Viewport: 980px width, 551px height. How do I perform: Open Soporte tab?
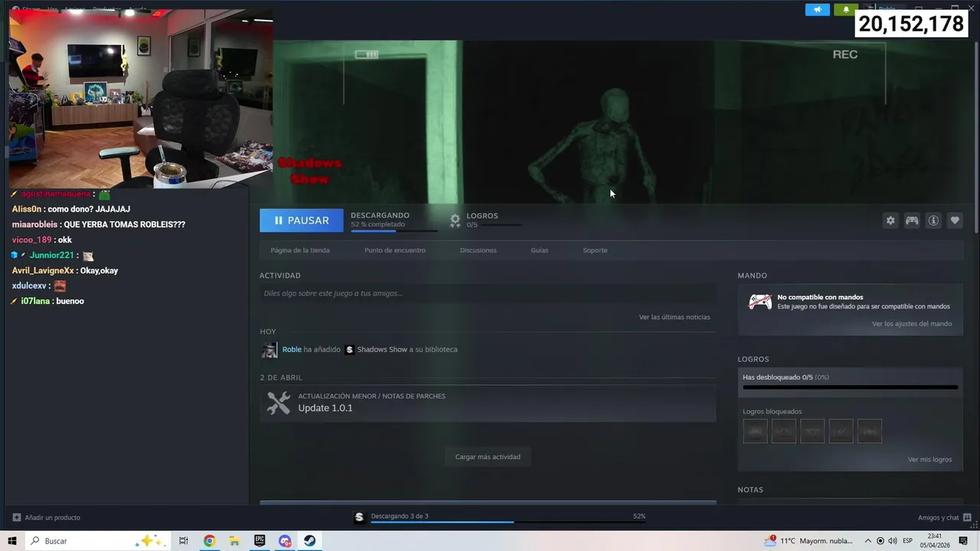(x=595, y=250)
